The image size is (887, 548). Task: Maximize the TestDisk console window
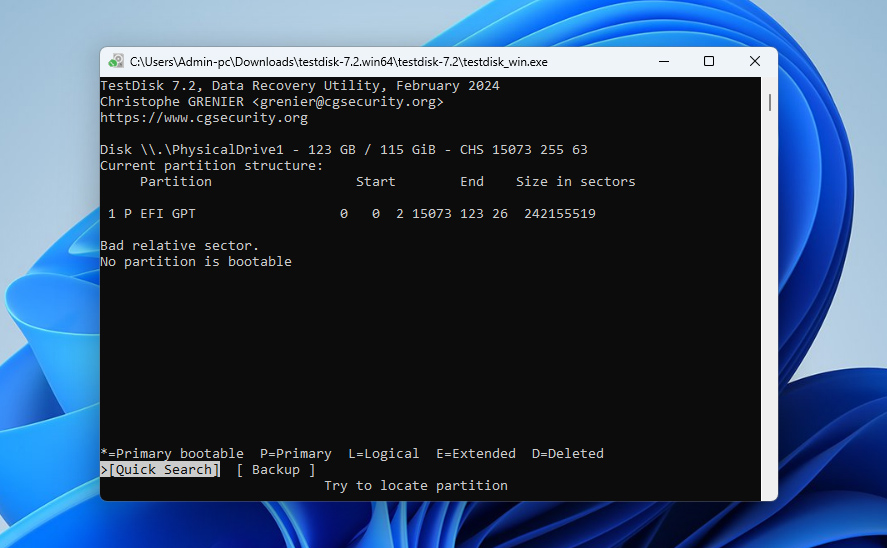709,62
